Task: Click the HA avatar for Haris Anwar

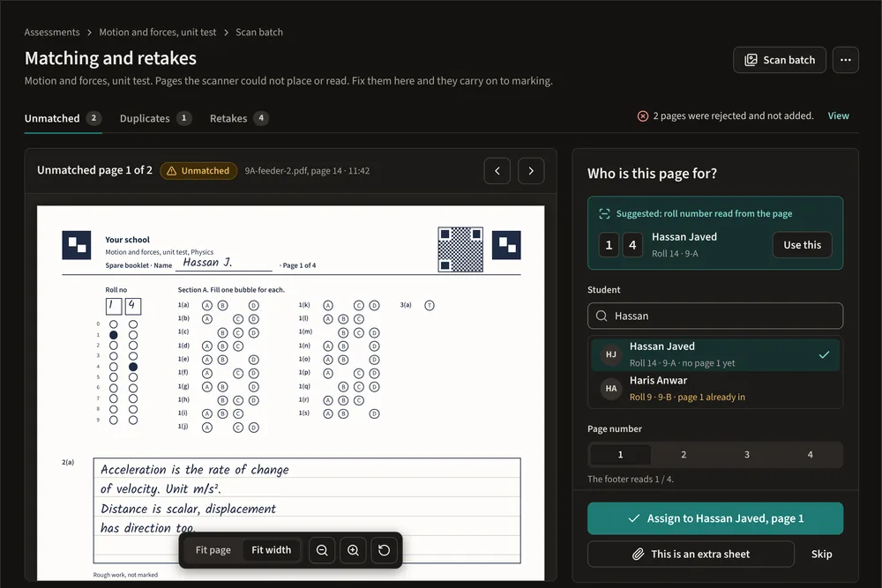Action: (x=611, y=389)
